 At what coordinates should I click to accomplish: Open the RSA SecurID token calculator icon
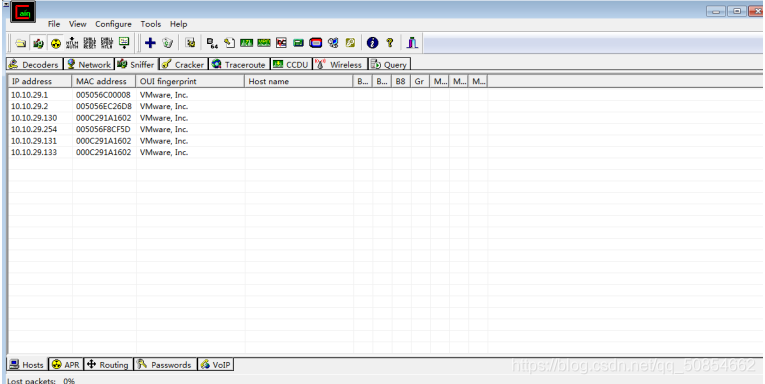(316, 43)
